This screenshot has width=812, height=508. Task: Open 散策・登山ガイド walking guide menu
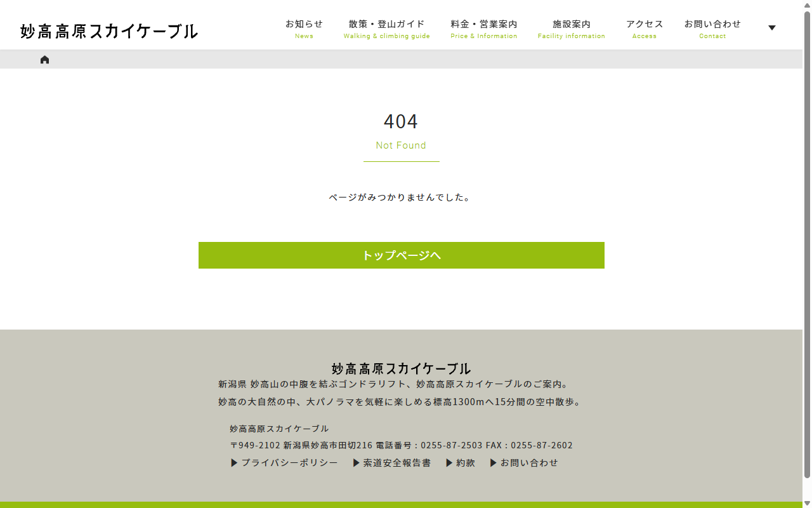point(387,29)
